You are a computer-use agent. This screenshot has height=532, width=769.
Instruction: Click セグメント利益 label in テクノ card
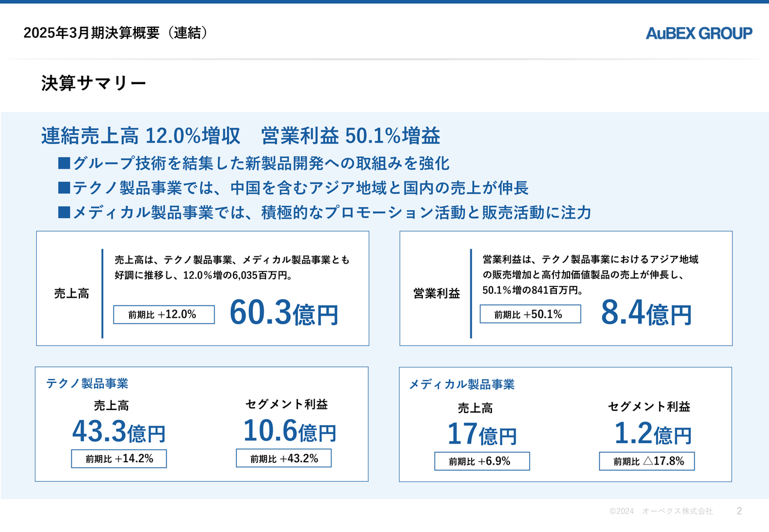(287, 405)
